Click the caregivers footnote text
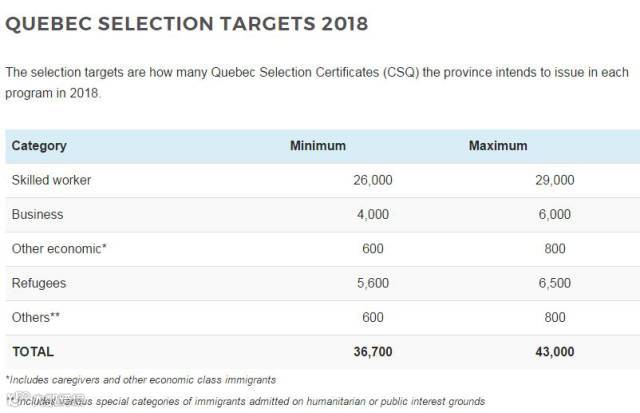 (140, 380)
